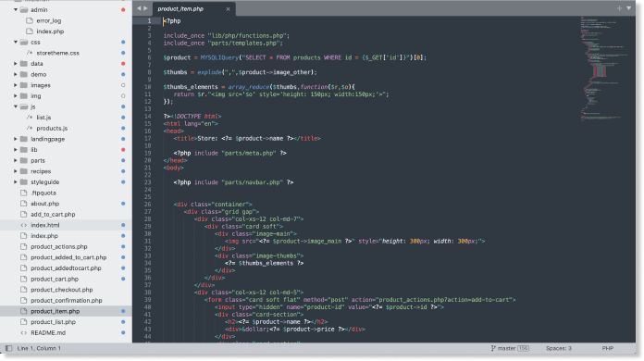Open product_added_to_cart.php file
The width and height of the screenshot is (644, 361).
coord(68,257)
